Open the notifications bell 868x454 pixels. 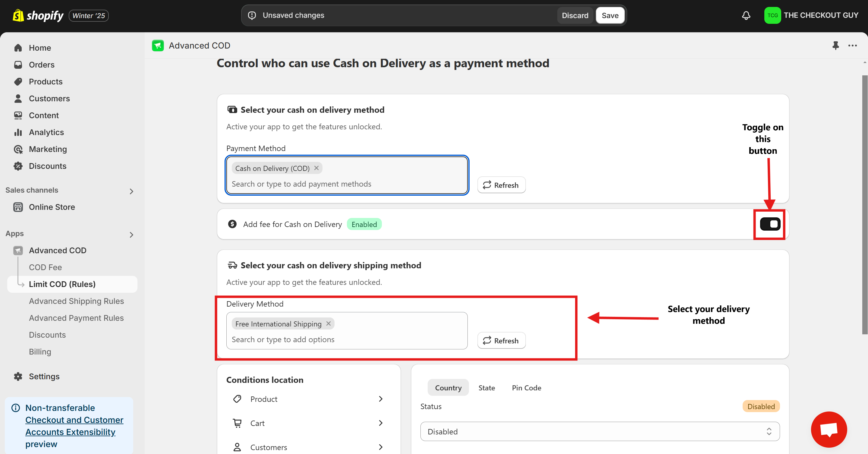(746, 15)
